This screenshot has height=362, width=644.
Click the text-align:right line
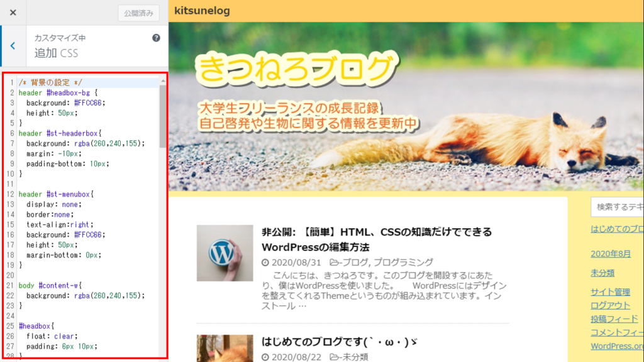[x=60, y=224]
